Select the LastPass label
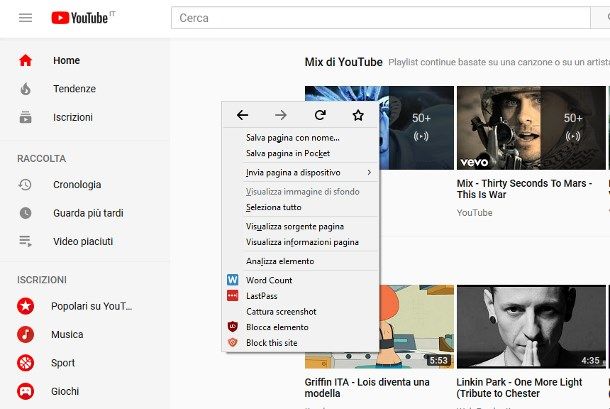Screen dimensions: 610x409 pos(261,296)
